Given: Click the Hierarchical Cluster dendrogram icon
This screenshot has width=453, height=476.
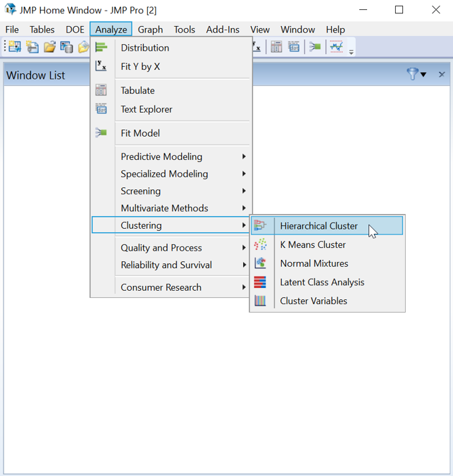Looking at the screenshot, I should [260, 225].
